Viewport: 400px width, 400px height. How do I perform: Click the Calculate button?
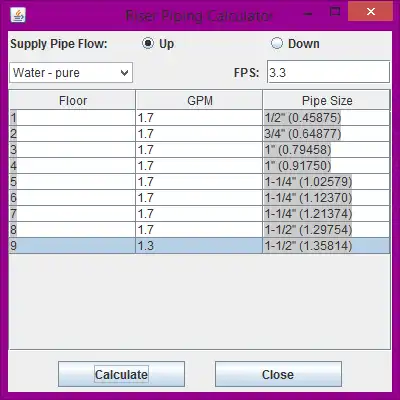tap(121, 374)
